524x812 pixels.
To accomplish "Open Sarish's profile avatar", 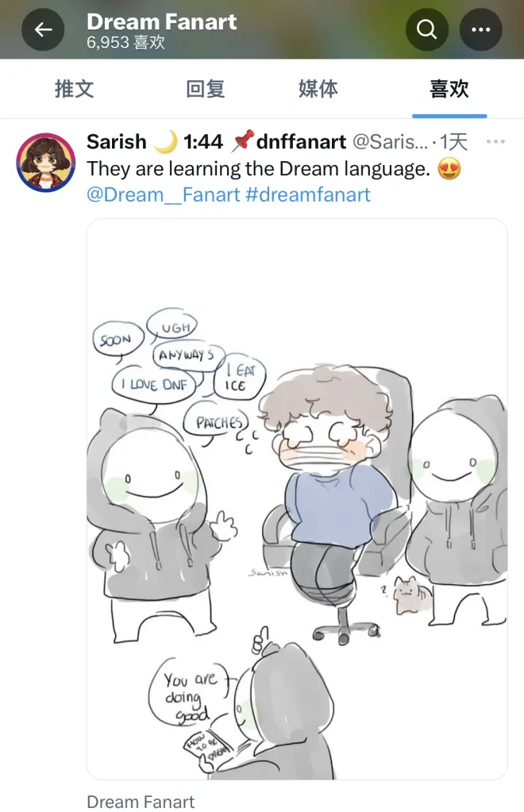I will [x=45, y=162].
